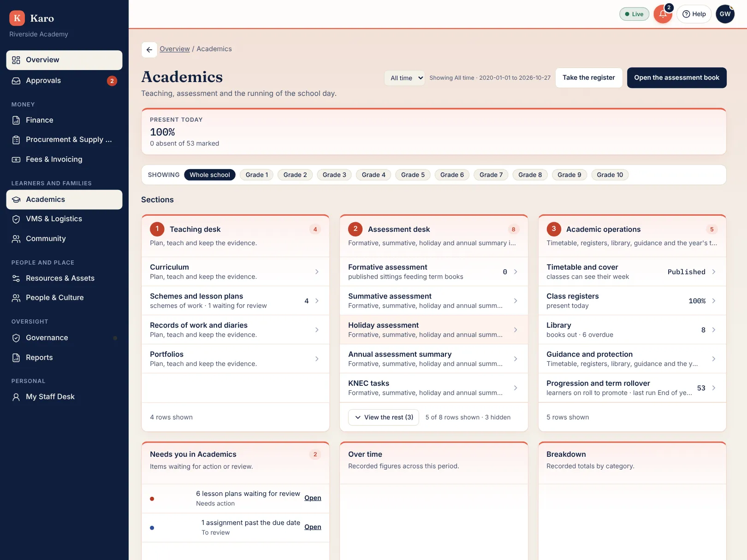The width and height of the screenshot is (747, 560).
Task: Open the Holiday assessment row chevron
Action: coord(516,330)
